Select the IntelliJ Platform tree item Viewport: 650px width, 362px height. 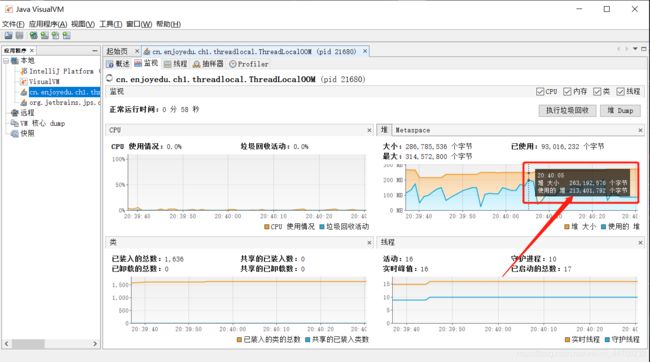coord(61,71)
